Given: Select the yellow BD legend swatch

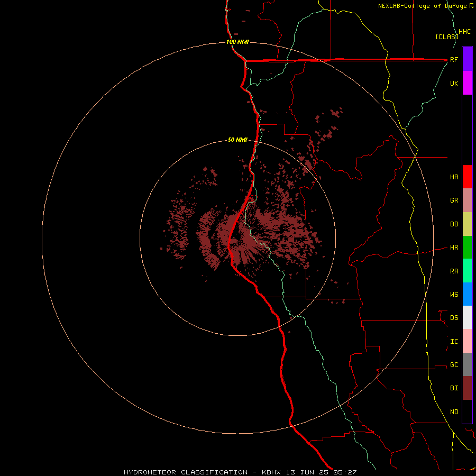Looking at the screenshot, I should coord(467,224).
